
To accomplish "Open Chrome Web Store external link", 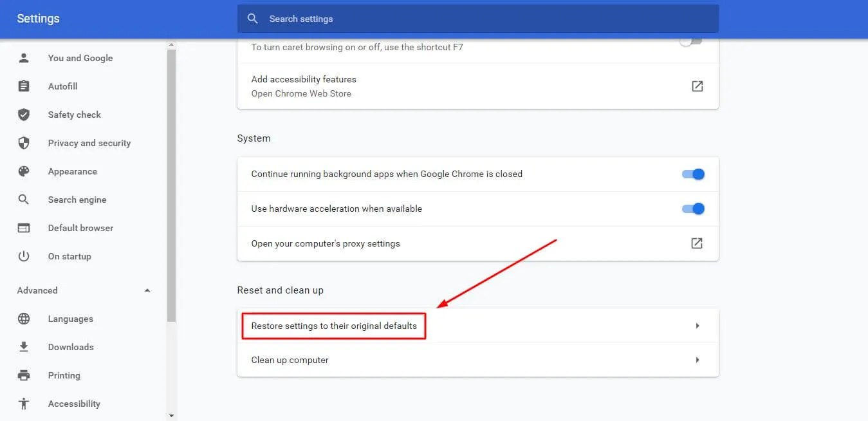I will 697,86.
